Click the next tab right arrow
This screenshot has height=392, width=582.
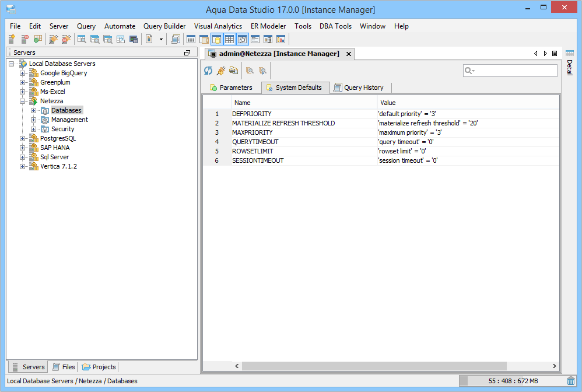tap(545, 54)
